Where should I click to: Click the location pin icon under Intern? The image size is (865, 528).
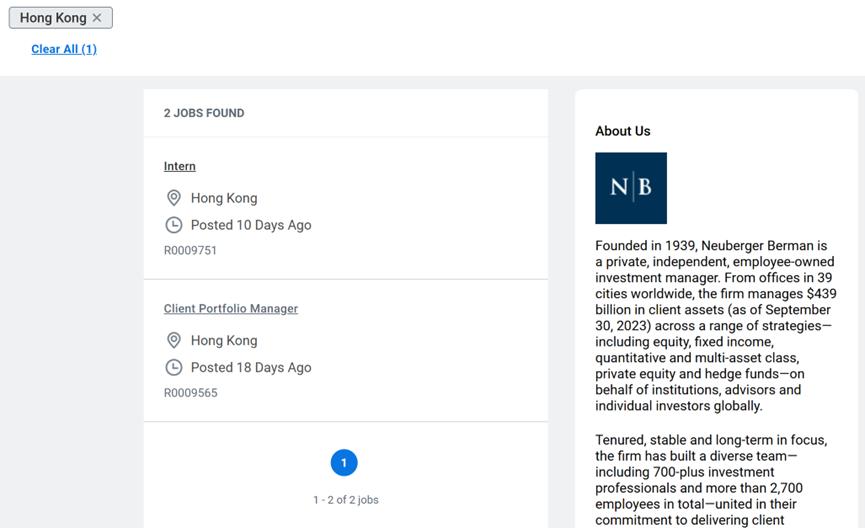tap(174, 198)
